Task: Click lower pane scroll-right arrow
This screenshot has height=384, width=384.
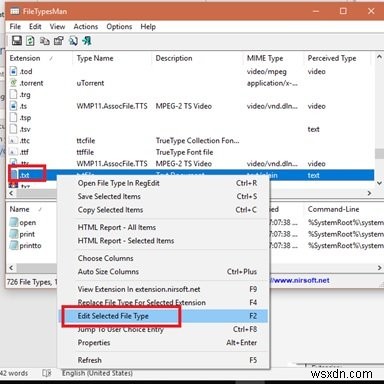Action: click(x=379, y=268)
